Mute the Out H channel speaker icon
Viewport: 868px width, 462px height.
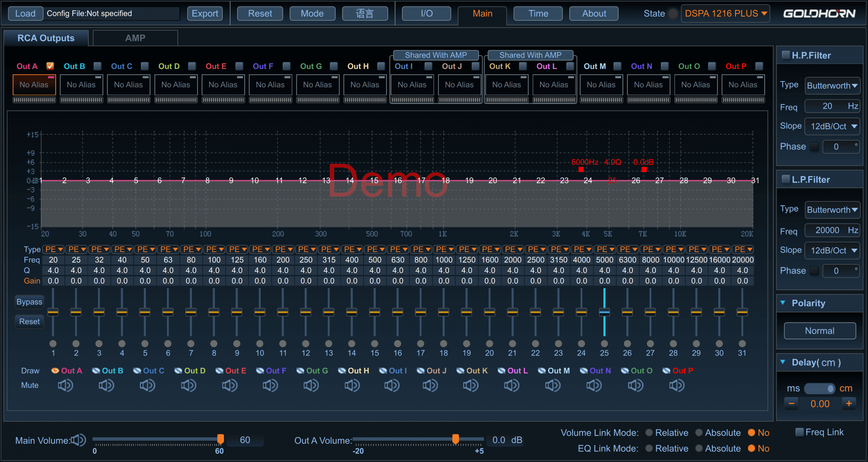352,385
